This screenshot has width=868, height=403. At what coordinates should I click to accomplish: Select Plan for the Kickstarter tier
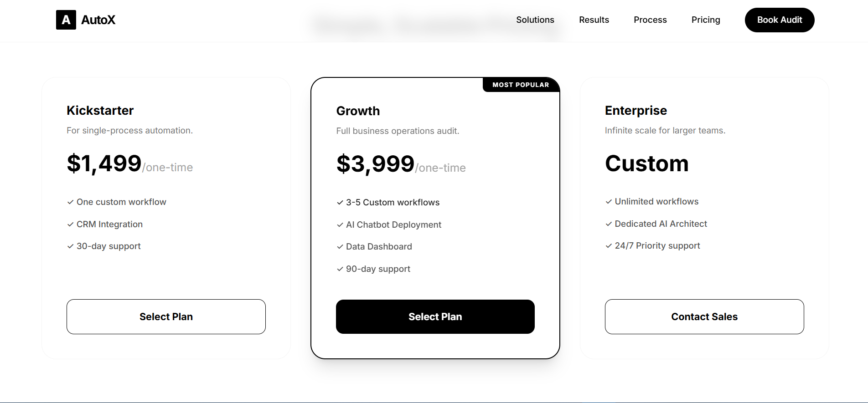point(166,316)
